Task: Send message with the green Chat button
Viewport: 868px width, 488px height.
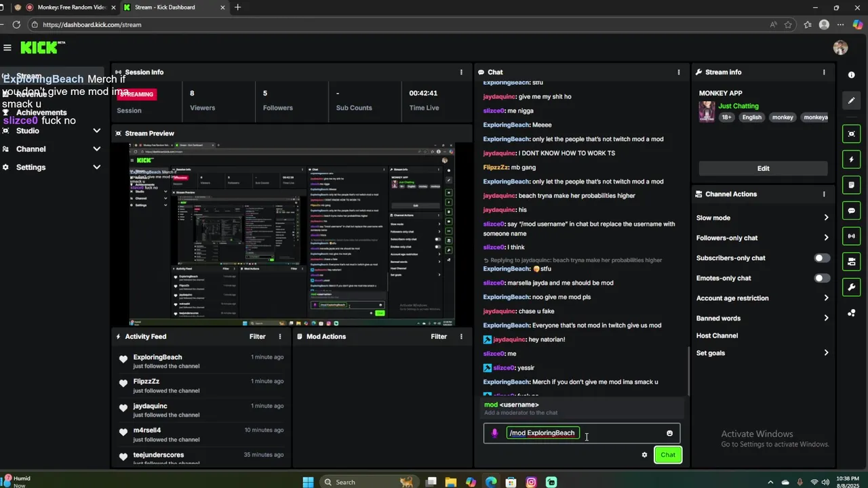Action: (x=668, y=455)
